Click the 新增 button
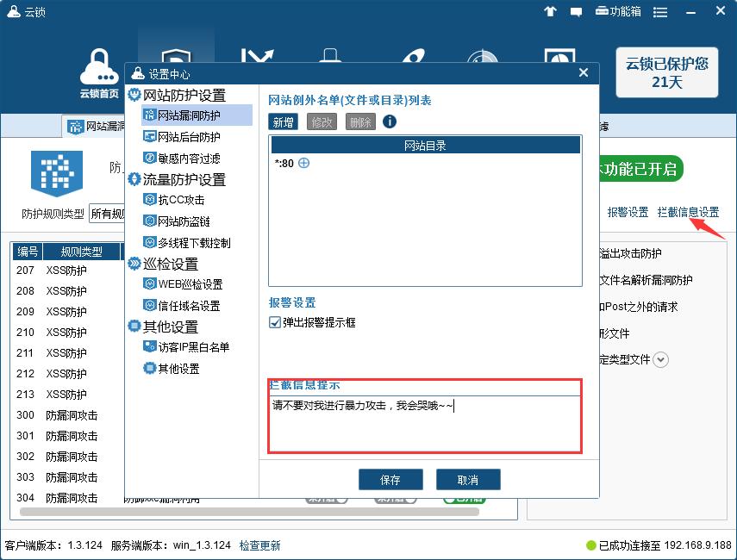Image resolution: width=737 pixels, height=560 pixels. click(283, 122)
